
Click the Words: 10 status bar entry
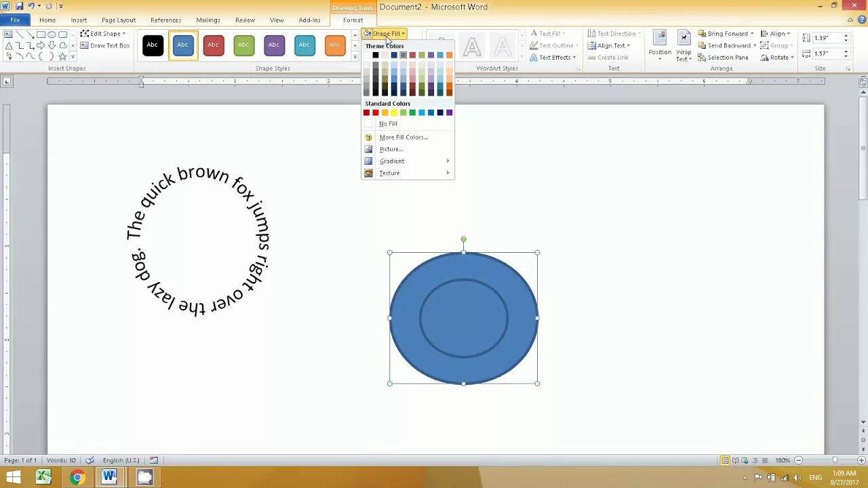(62, 461)
